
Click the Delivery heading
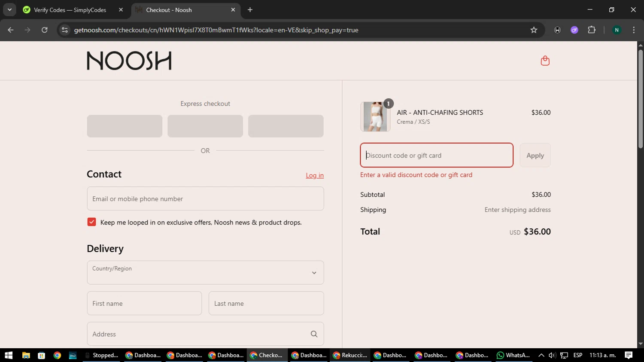coord(105,249)
